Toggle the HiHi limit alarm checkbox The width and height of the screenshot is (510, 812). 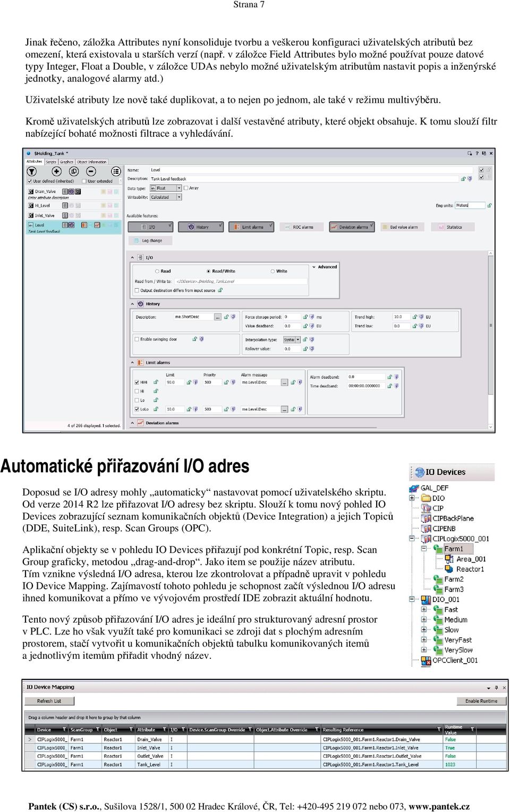tap(137, 382)
